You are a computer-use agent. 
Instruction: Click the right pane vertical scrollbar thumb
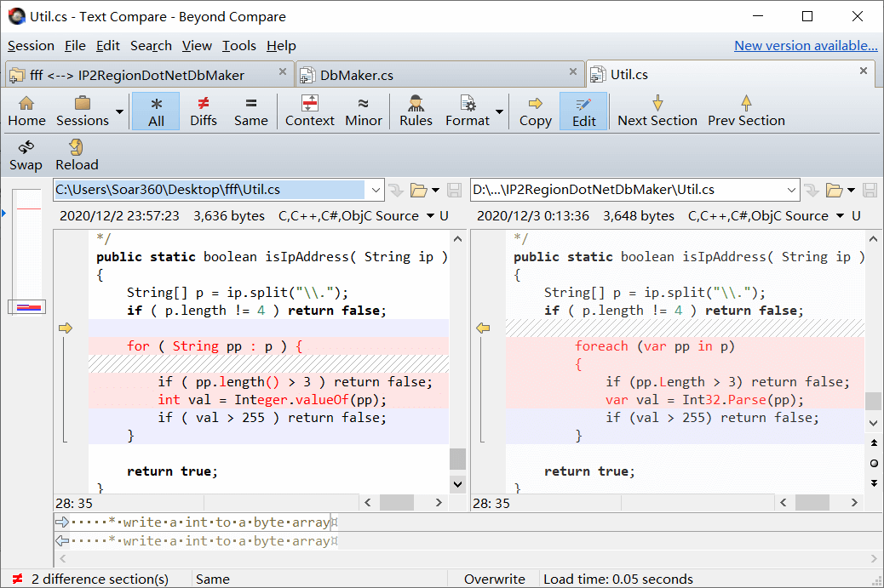[873, 402]
